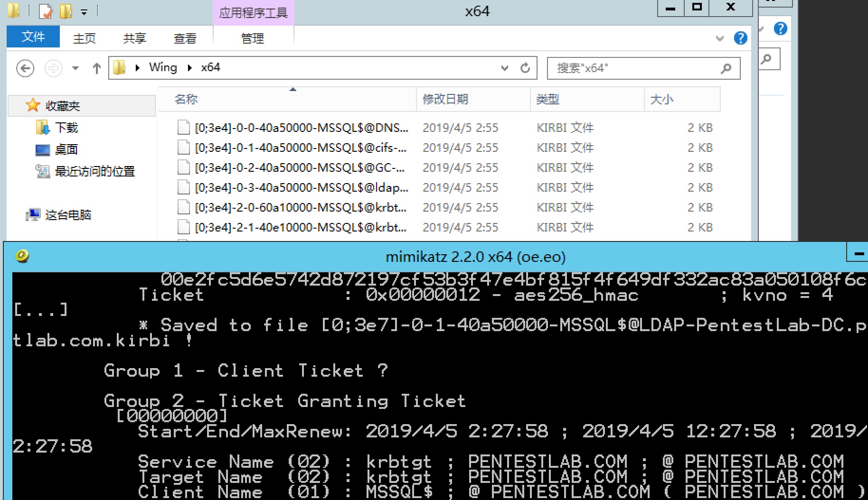Select 这台电脑 in the navigation pane
Screen dimensions: 868x500
(68, 215)
